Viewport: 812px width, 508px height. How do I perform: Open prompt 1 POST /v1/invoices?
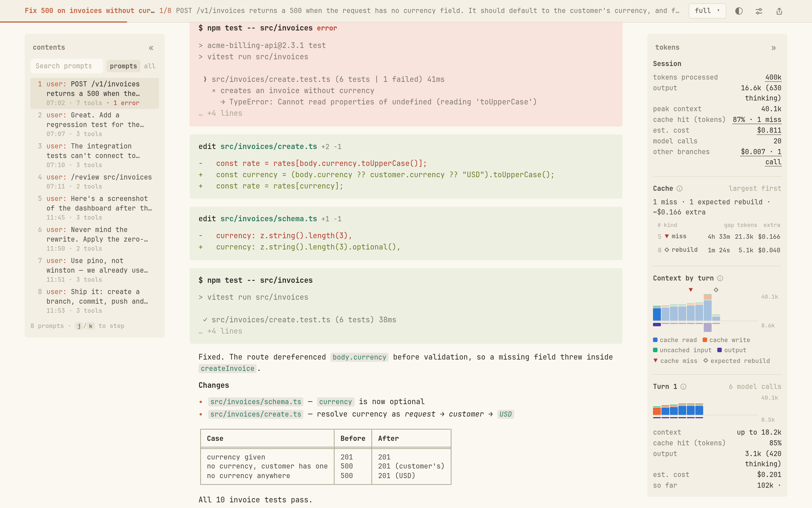[x=95, y=93]
